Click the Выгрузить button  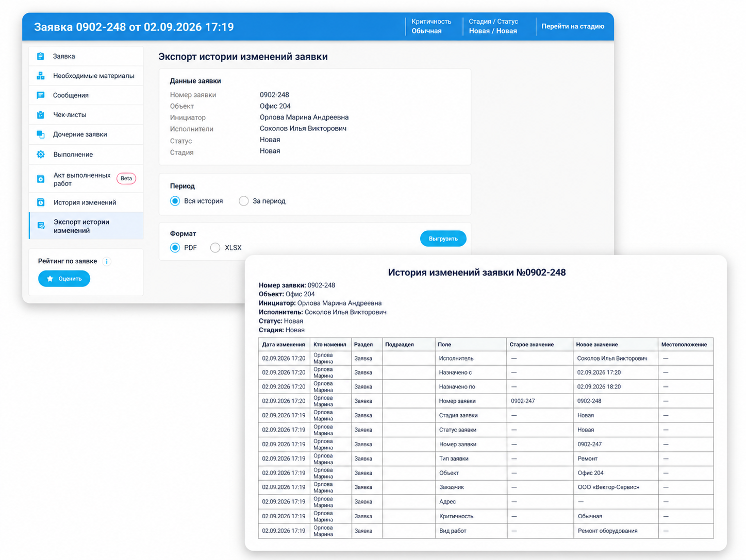coord(443,239)
